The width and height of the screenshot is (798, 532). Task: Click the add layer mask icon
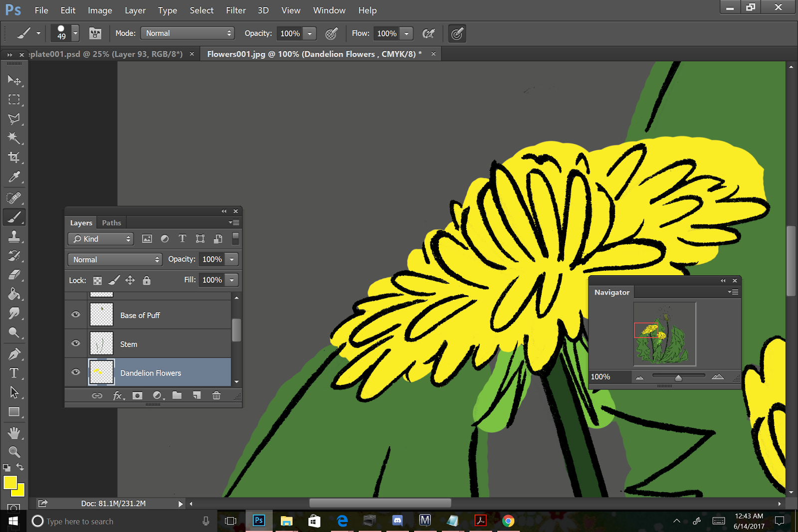click(x=137, y=395)
